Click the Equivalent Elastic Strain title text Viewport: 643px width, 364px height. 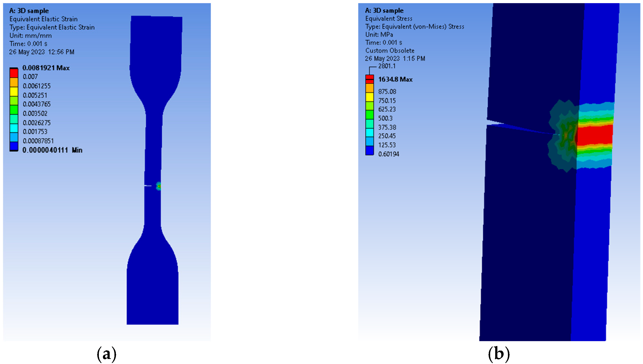click(x=43, y=19)
